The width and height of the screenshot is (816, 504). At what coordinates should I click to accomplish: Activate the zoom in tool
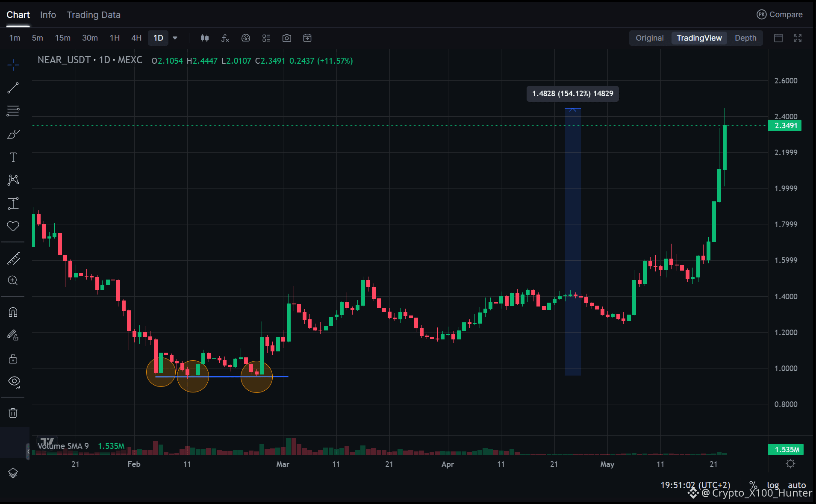13,280
